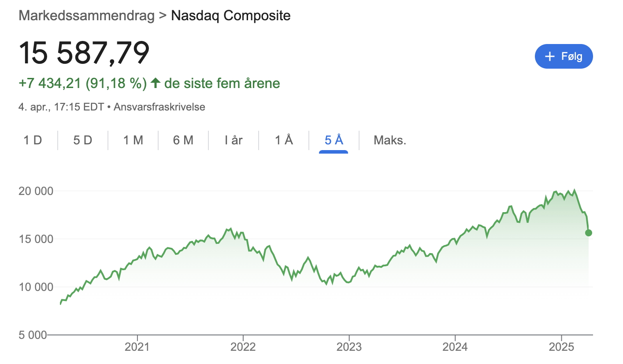
Task: Click the 2022 label on x-axis
Action: pyautogui.click(x=243, y=347)
